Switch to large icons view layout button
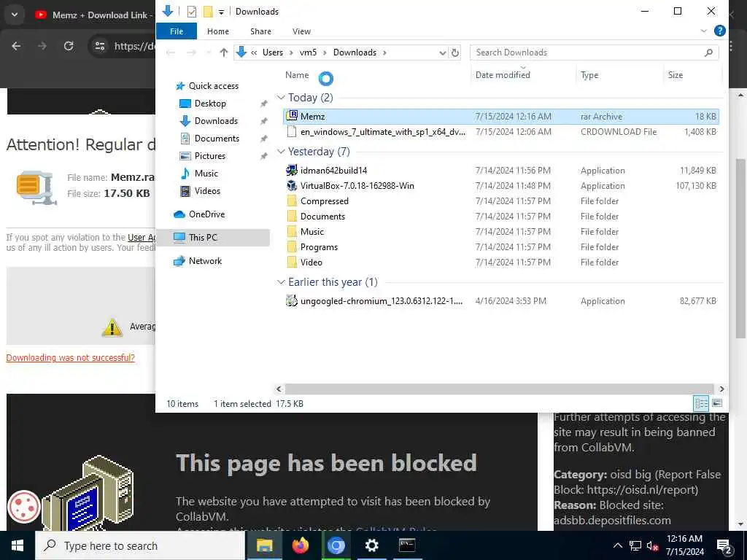This screenshot has height=560, width=747. tap(717, 403)
